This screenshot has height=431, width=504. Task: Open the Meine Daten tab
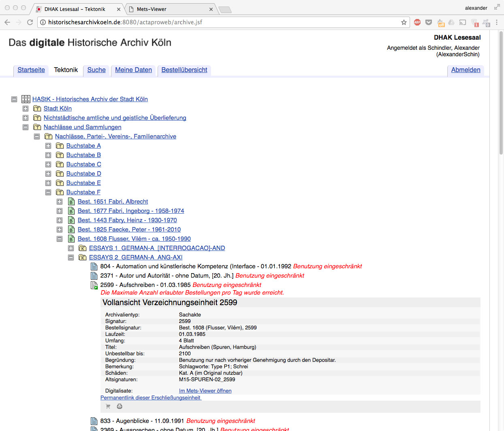tap(133, 70)
